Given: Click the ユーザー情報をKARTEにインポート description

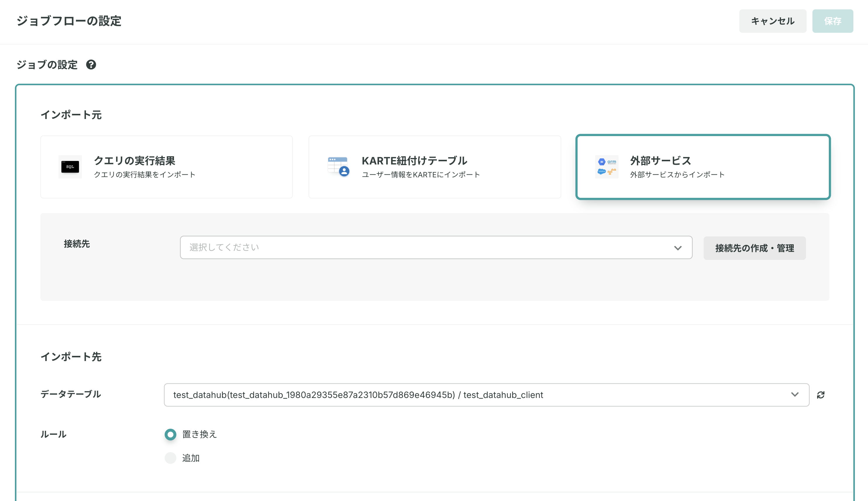Looking at the screenshot, I should tap(421, 175).
